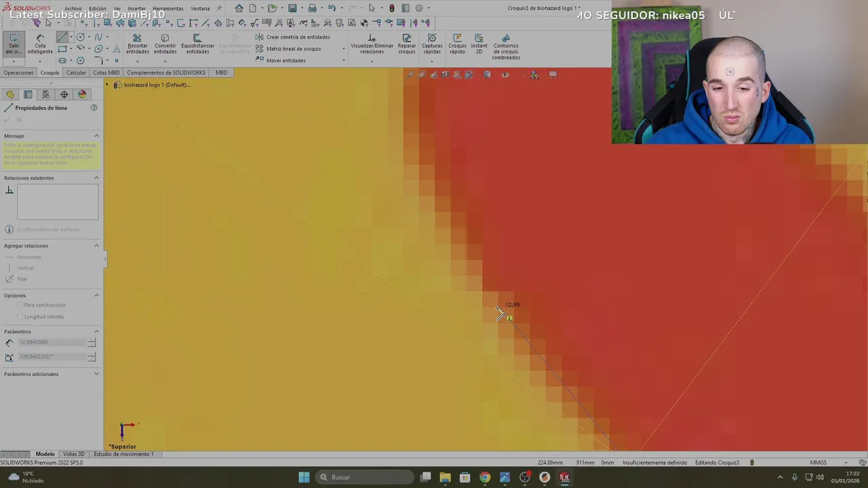Open the dropdown under Visualizar/Eliminar relaciones
Screen dimensions: 868x488
372,61
